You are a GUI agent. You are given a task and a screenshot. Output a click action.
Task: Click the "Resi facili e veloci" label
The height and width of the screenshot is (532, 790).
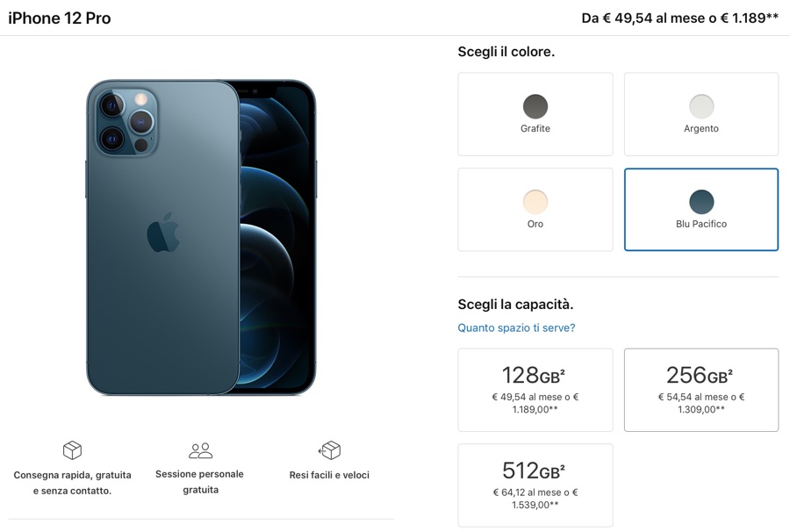pos(329,474)
